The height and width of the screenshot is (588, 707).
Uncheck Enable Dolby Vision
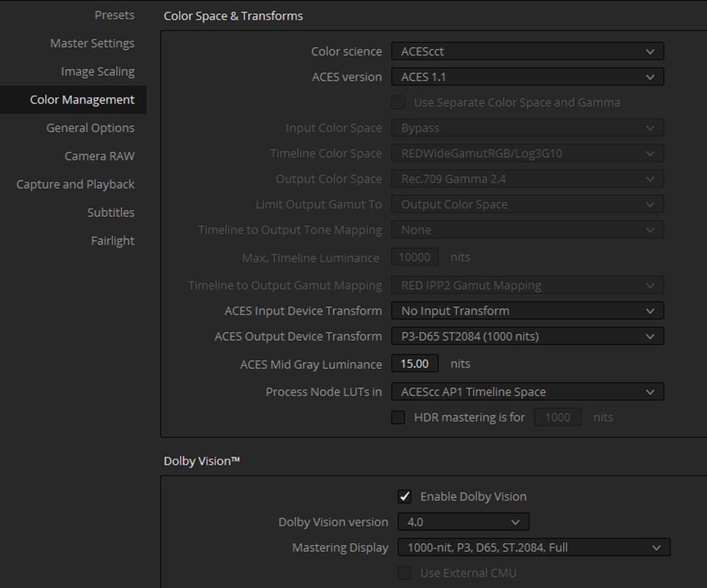(404, 496)
